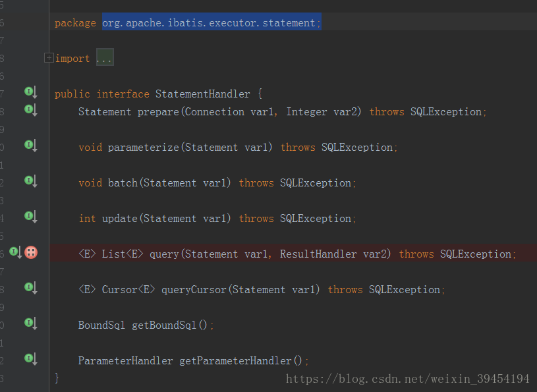The image size is (537, 392).
Task: Click implementations gutter icon on query method line
Action: [15, 253]
